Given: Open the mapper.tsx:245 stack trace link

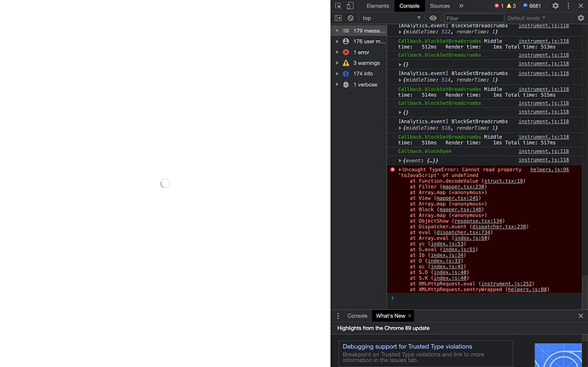Looking at the screenshot, I should [457, 198].
